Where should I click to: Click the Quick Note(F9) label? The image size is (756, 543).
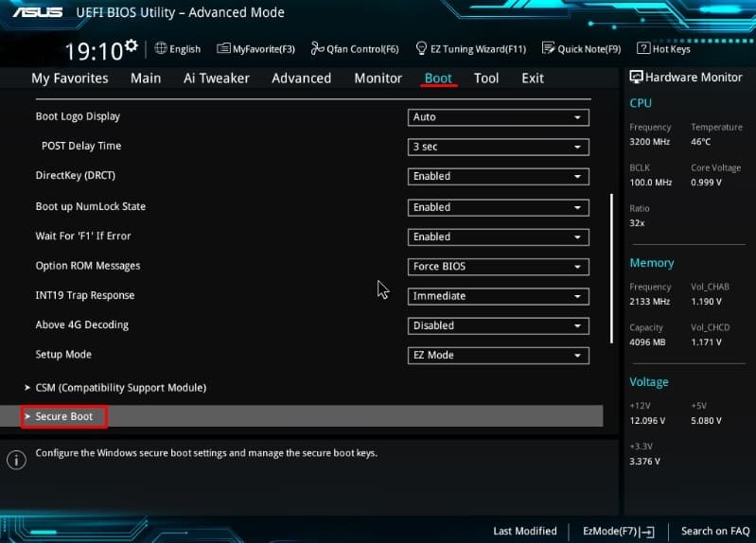pyautogui.click(x=589, y=48)
